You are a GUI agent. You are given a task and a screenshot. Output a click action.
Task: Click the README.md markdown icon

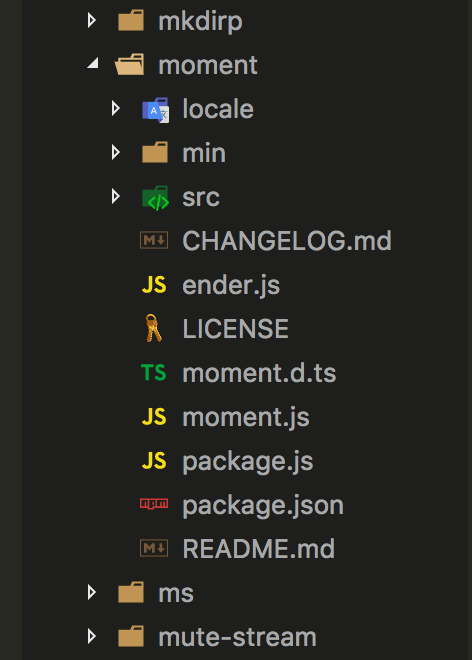point(154,548)
